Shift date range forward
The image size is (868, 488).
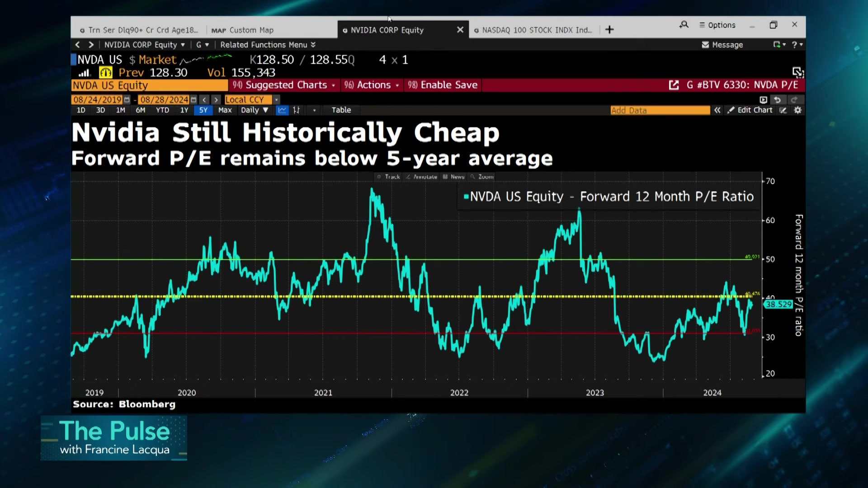click(x=216, y=100)
